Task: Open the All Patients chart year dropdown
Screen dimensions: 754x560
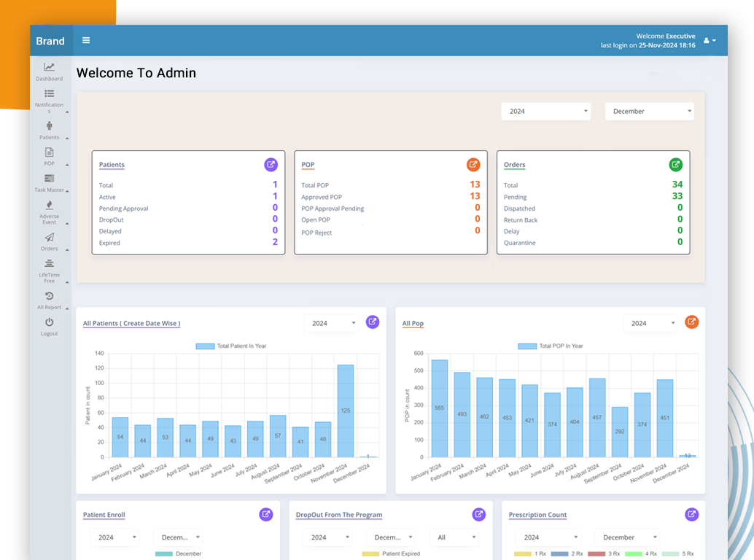Action: (332, 324)
